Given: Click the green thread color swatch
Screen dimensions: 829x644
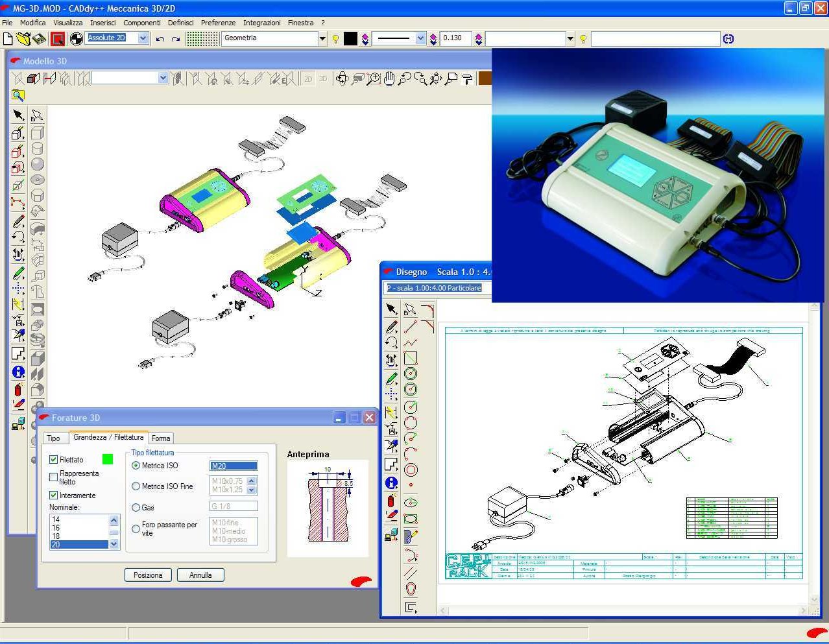Looking at the screenshot, I should 108,459.
